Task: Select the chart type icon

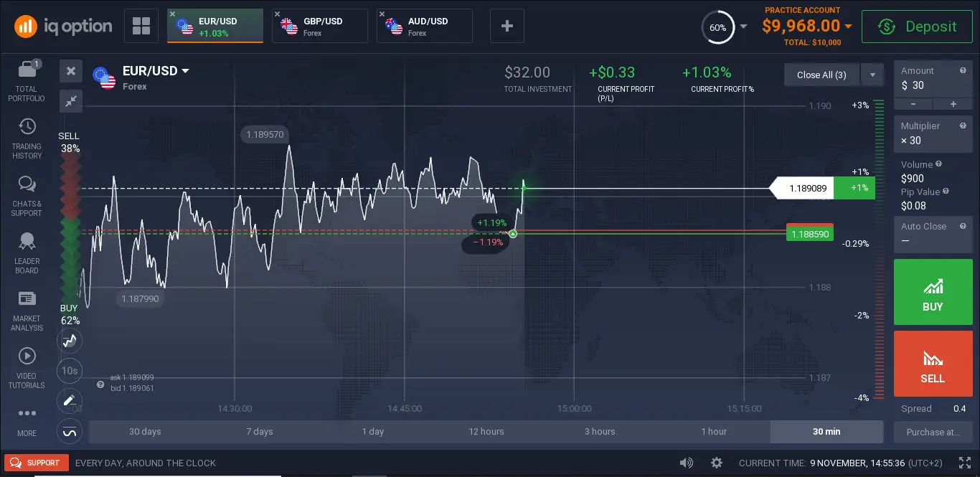Action: point(70,341)
